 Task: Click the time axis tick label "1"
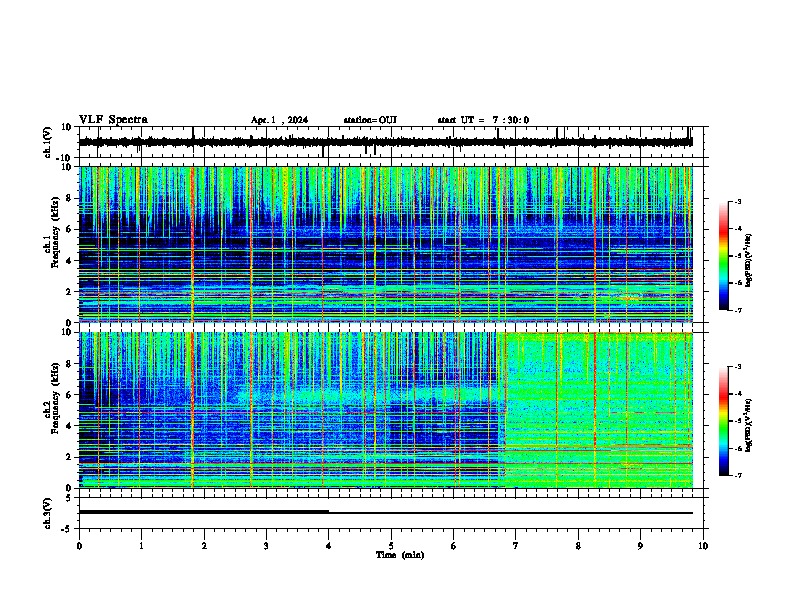click(141, 546)
